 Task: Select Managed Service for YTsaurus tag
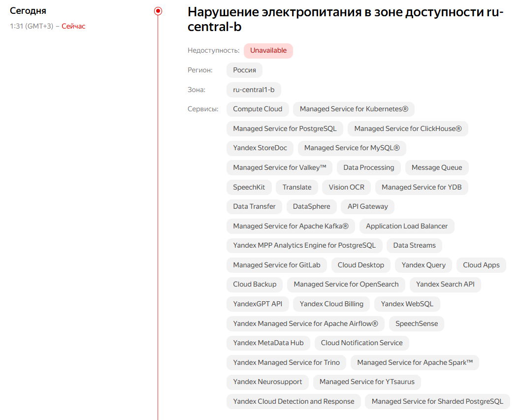tap(367, 382)
